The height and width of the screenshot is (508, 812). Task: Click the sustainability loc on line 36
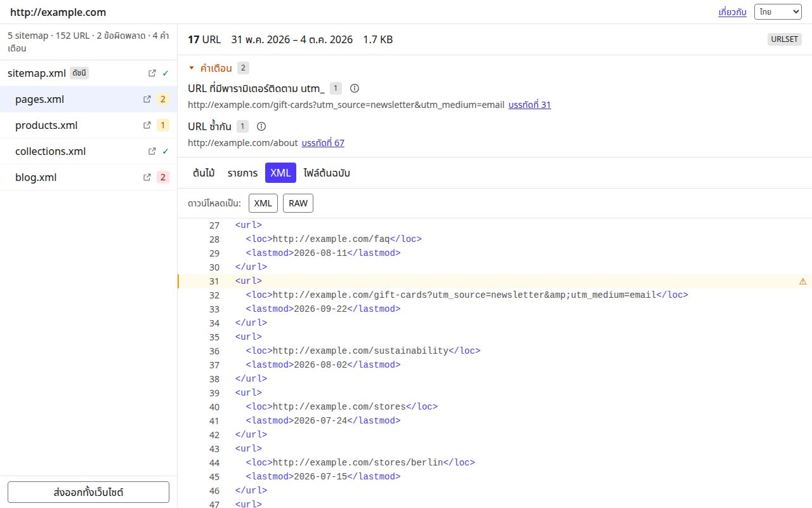[360, 351]
